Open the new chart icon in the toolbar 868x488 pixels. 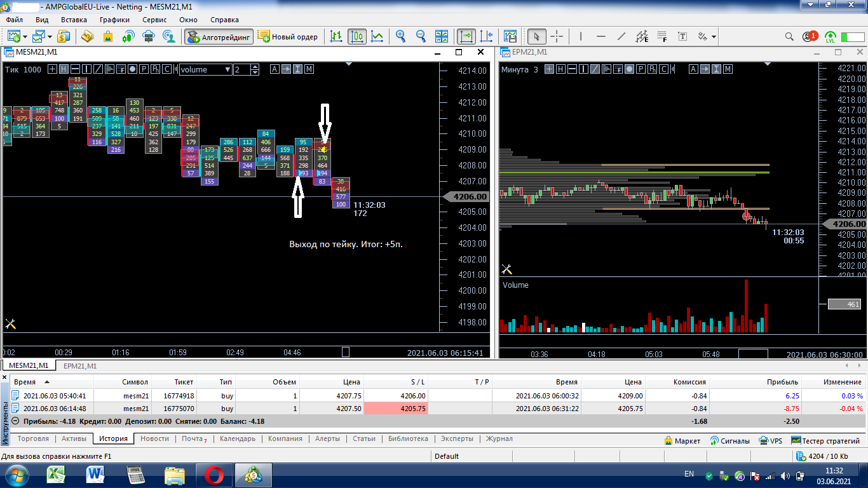(x=13, y=36)
